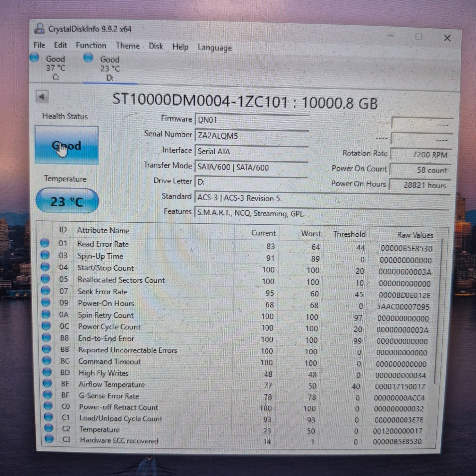This screenshot has width=476, height=476.
Task: Click status icon for Airflow Temperature
Action: [48, 383]
